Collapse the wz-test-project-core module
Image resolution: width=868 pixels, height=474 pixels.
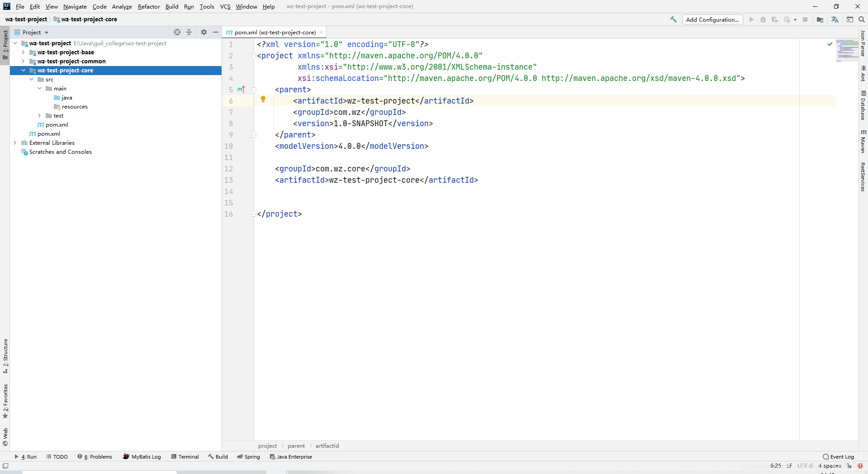coord(23,70)
